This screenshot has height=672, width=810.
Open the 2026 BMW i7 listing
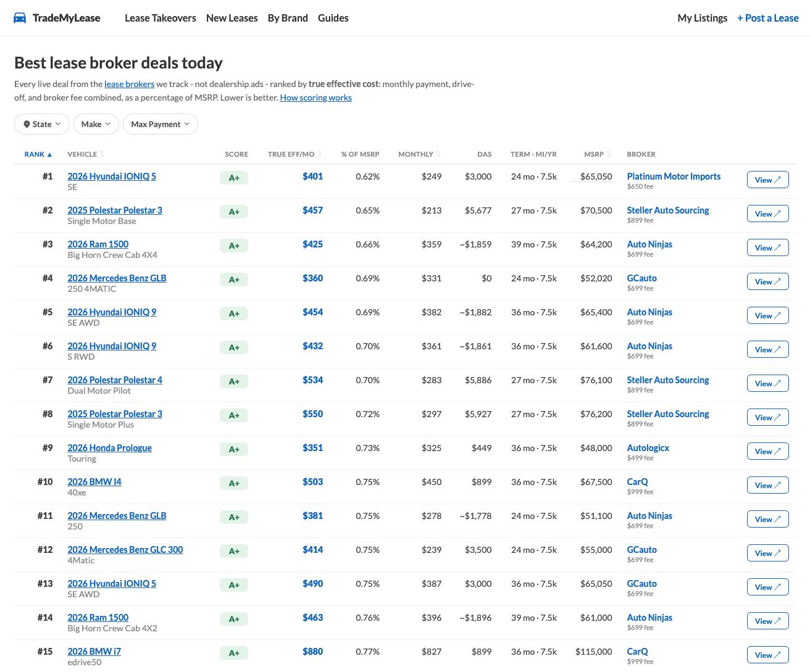(x=94, y=652)
